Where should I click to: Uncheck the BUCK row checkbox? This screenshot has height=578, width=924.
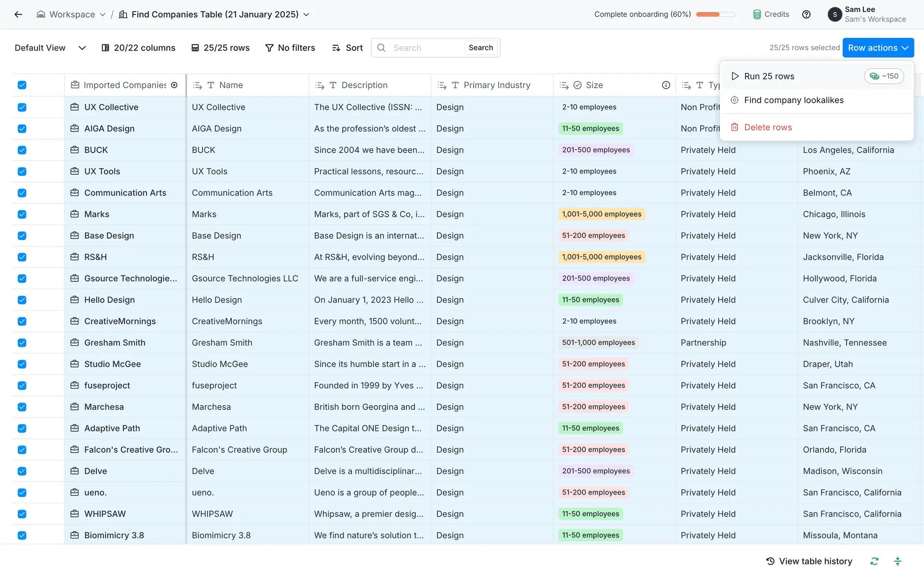tap(22, 150)
